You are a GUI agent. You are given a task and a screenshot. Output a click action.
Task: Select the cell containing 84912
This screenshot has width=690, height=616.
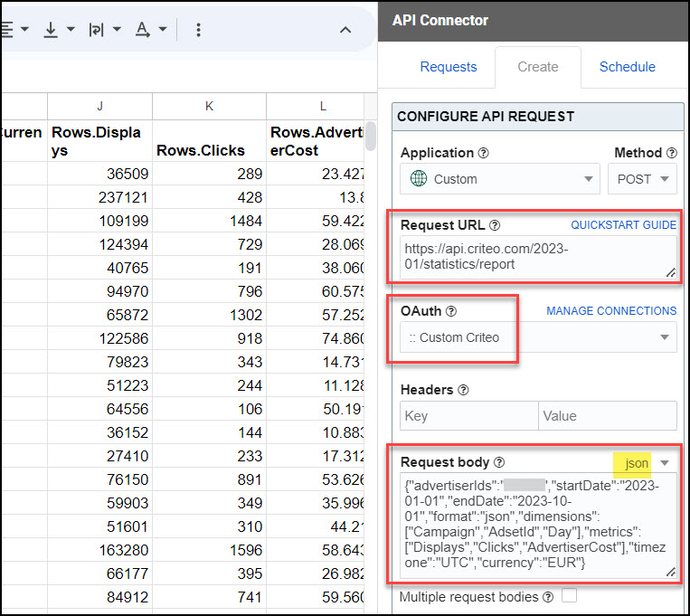click(x=99, y=597)
